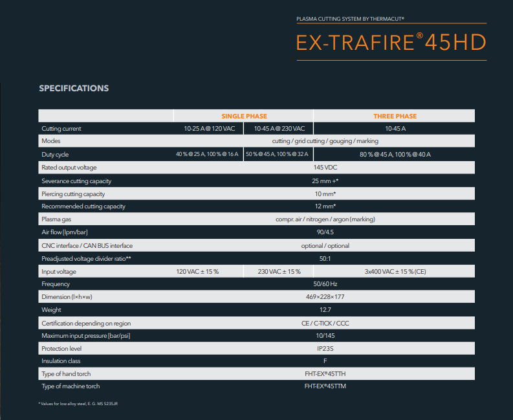The width and height of the screenshot is (513, 420).
Task: Click the 'IP23S' value
Action: point(325,349)
